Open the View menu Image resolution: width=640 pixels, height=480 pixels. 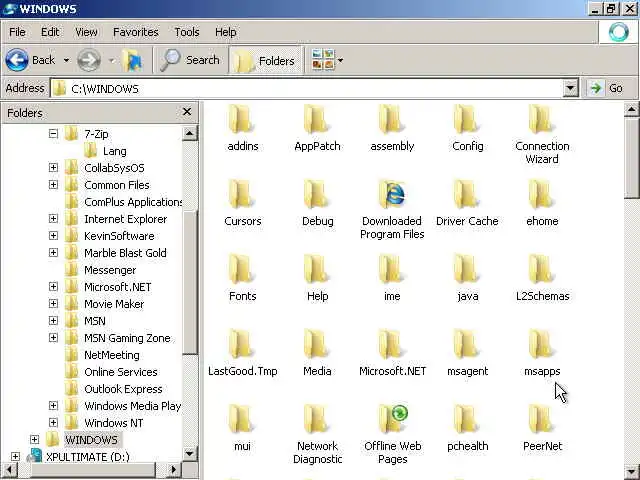(x=86, y=32)
